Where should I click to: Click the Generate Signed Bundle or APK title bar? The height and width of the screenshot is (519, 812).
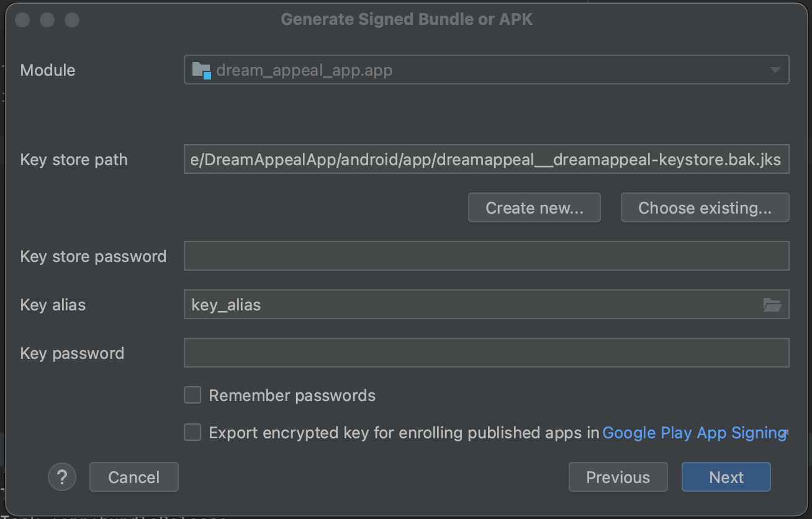[x=407, y=20]
